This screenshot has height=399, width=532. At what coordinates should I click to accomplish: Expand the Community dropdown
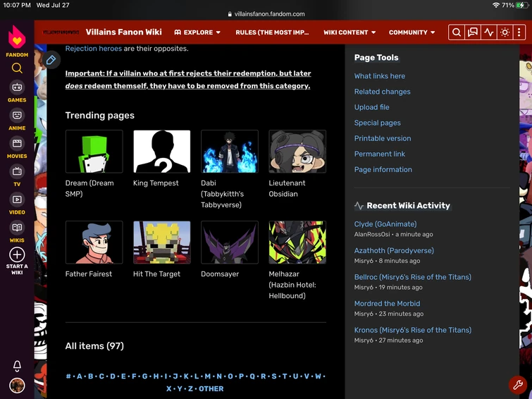(x=412, y=32)
